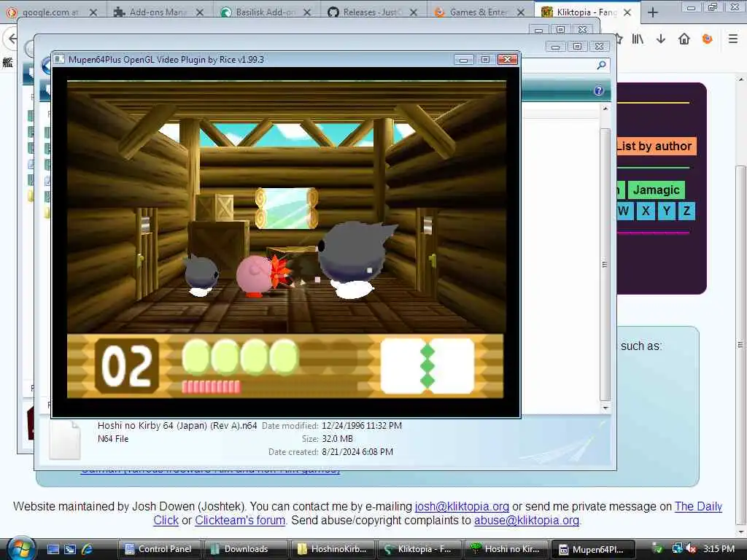Click the browser Back button
The image size is (747, 560).
[12, 39]
